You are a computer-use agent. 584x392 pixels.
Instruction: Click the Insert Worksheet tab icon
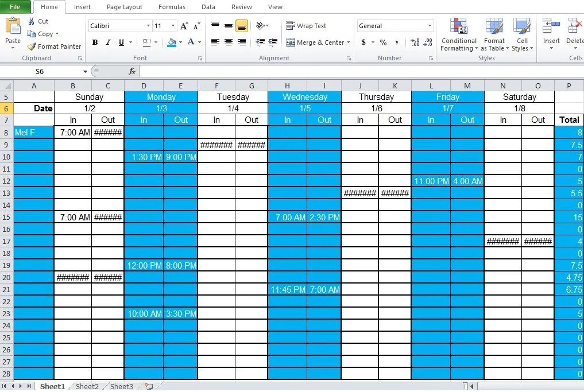click(149, 386)
